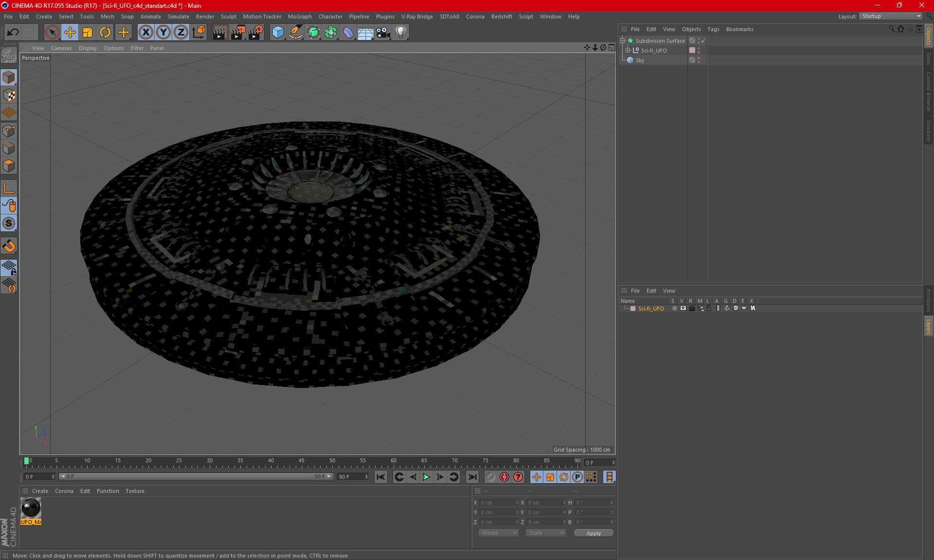
Task: Search objects with magnifier in Object Manager
Action: tap(892, 29)
